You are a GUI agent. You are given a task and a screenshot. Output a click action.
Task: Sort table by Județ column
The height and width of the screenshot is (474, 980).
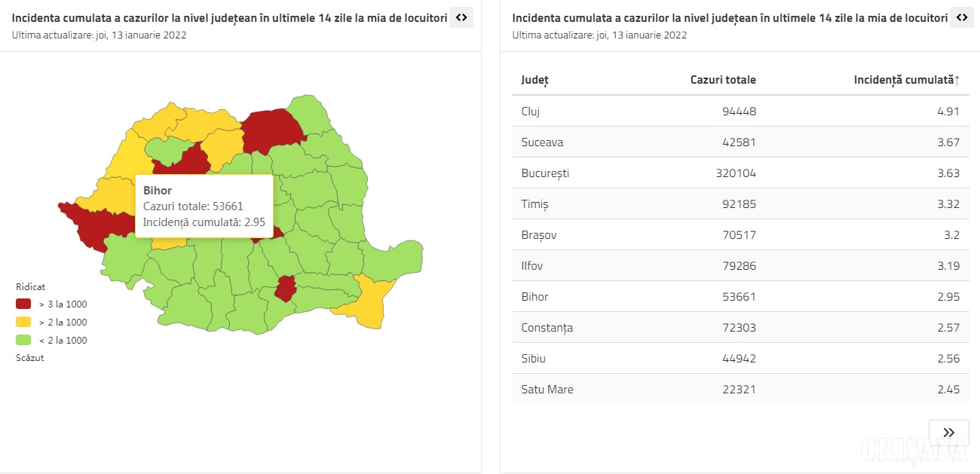pyautogui.click(x=535, y=80)
